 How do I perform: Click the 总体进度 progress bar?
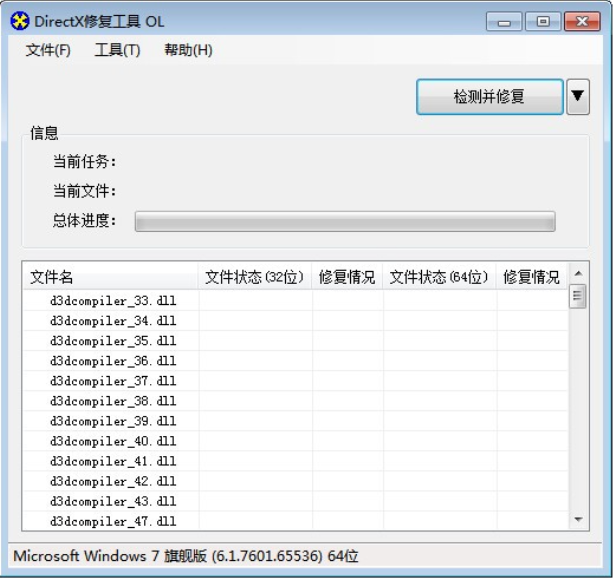click(345, 221)
